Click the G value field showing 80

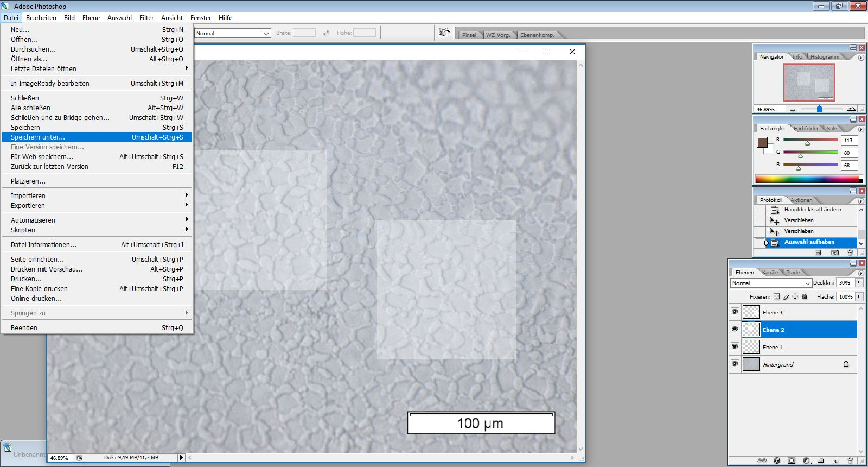tap(849, 153)
